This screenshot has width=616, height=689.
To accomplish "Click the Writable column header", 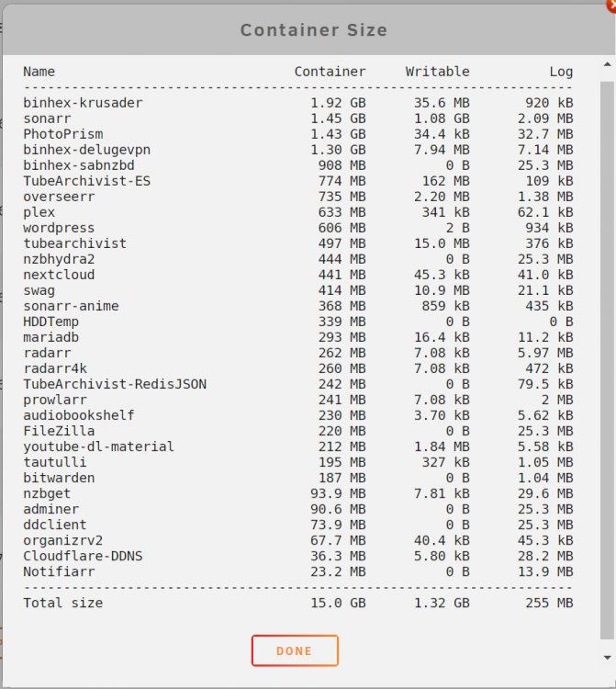I will [x=437, y=72].
